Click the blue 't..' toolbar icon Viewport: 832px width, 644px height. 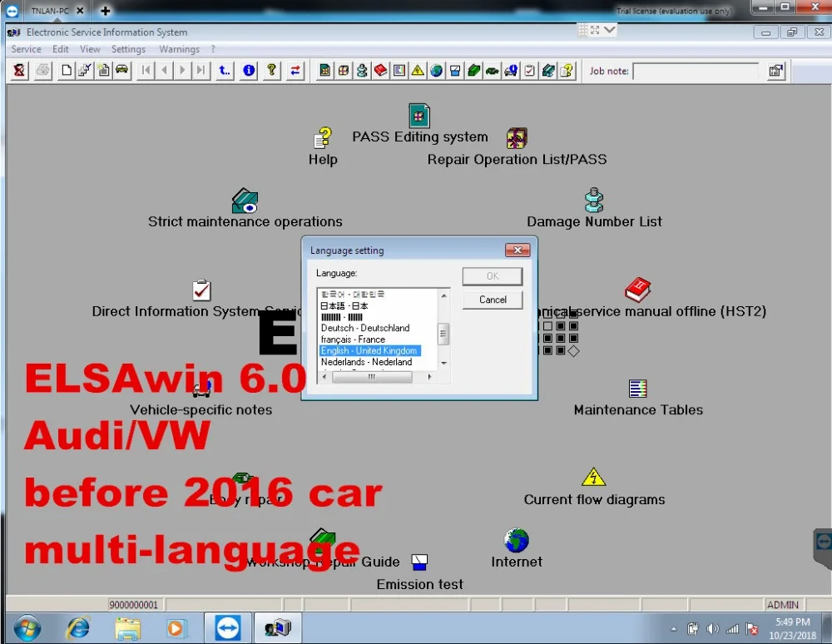point(225,70)
